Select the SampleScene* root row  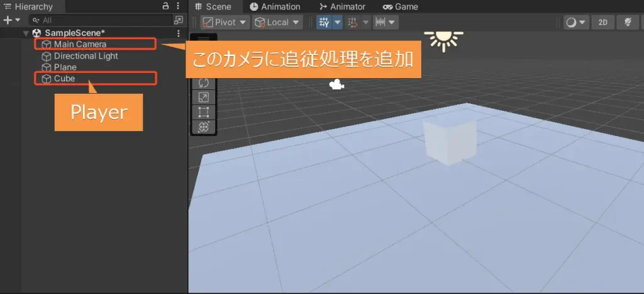[94, 33]
